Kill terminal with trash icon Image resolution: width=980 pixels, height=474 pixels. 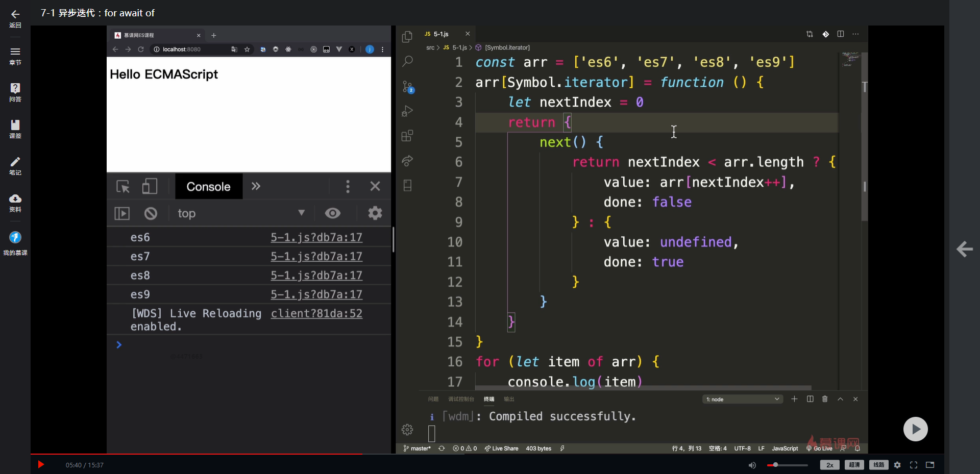[825, 399]
